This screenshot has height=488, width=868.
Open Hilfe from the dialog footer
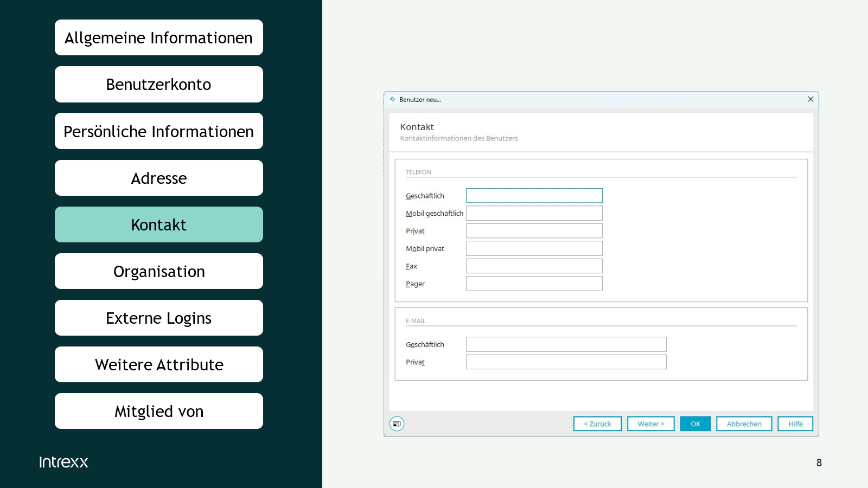click(x=795, y=423)
